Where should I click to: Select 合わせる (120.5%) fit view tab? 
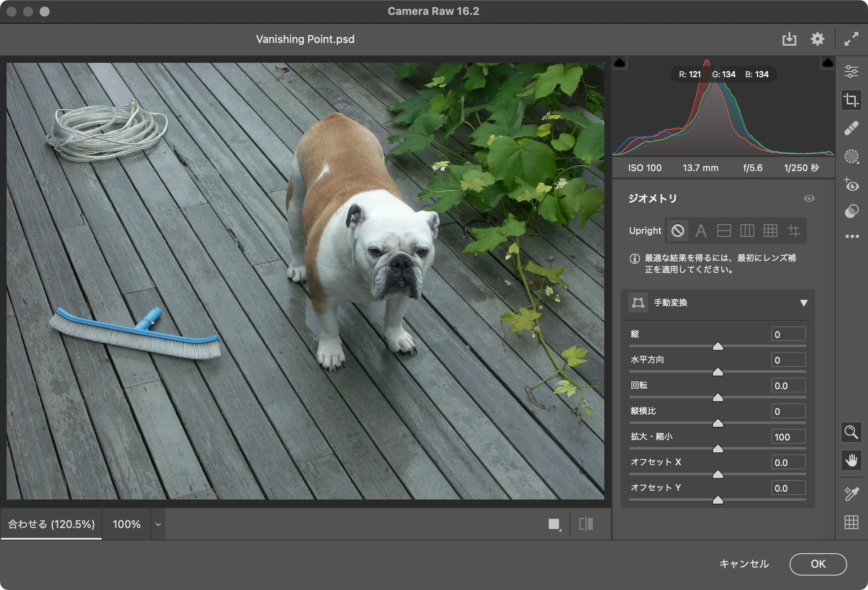pos(51,524)
